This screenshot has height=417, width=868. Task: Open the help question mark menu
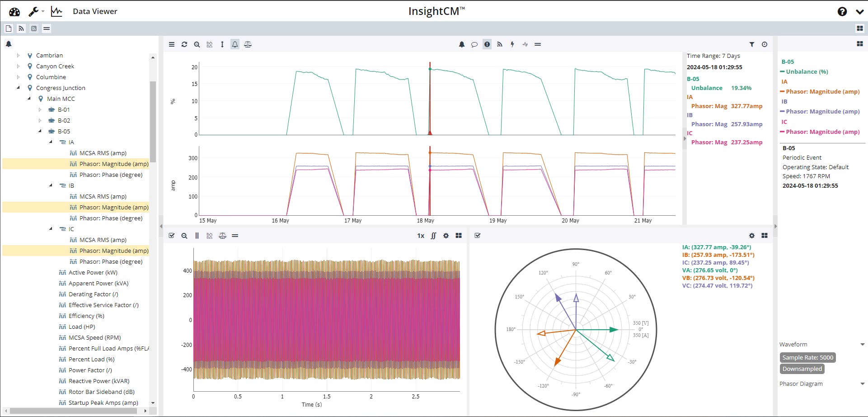842,12
